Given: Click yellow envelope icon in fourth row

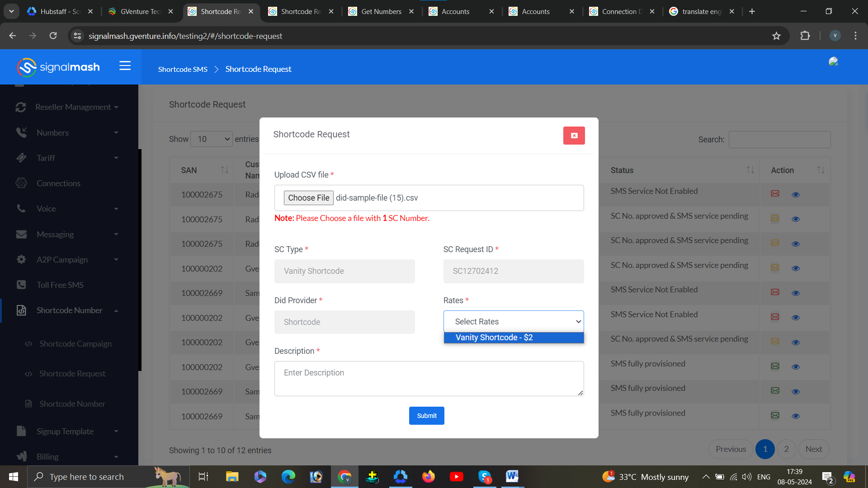Looking at the screenshot, I should pyautogui.click(x=775, y=267).
